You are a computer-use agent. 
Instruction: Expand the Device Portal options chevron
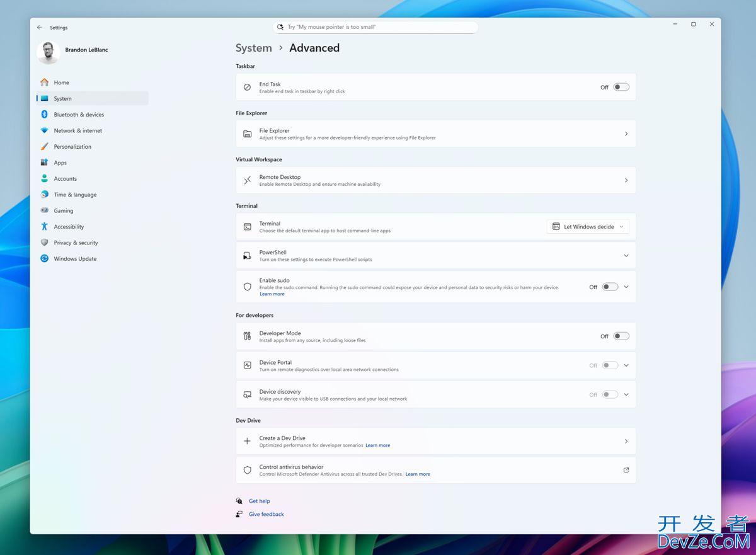point(626,365)
